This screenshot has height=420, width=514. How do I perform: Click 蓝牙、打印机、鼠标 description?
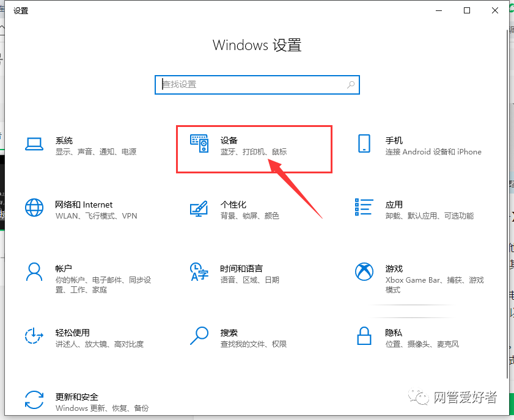(x=254, y=151)
